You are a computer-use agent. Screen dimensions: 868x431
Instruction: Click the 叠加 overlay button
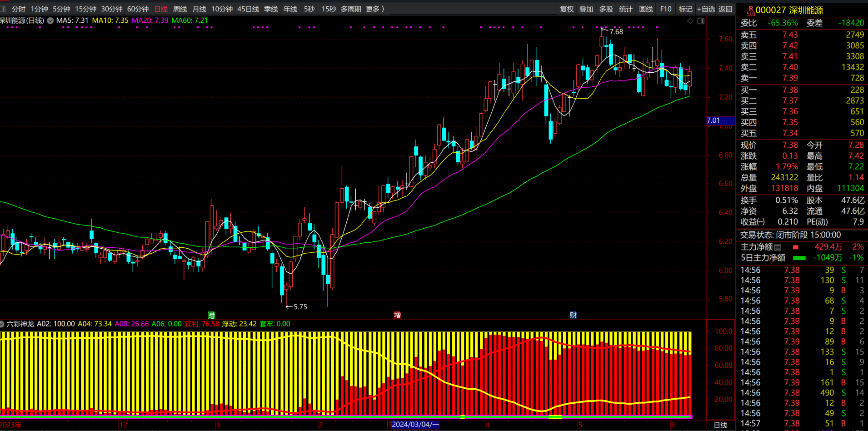pyautogui.click(x=586, y=9)
